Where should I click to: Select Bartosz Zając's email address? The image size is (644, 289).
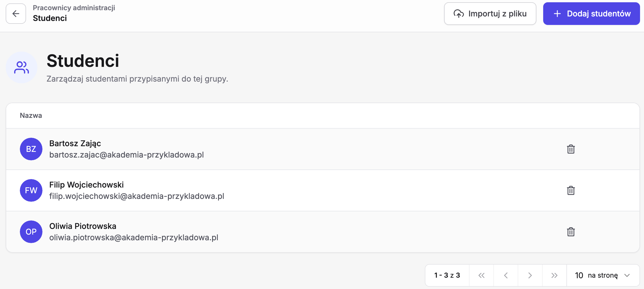click(x=127, y=155)
